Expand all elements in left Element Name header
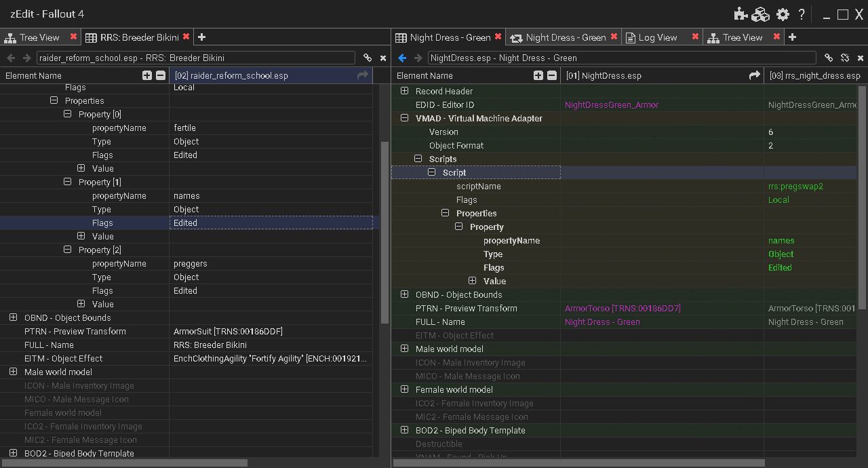 click(147, 76)
